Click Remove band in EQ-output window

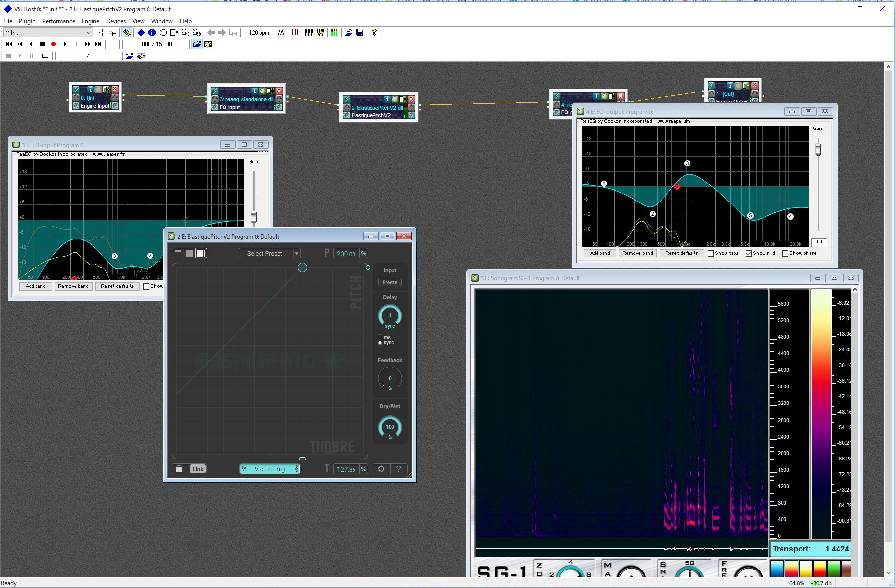pyautogui.click(x=637, y=253)
